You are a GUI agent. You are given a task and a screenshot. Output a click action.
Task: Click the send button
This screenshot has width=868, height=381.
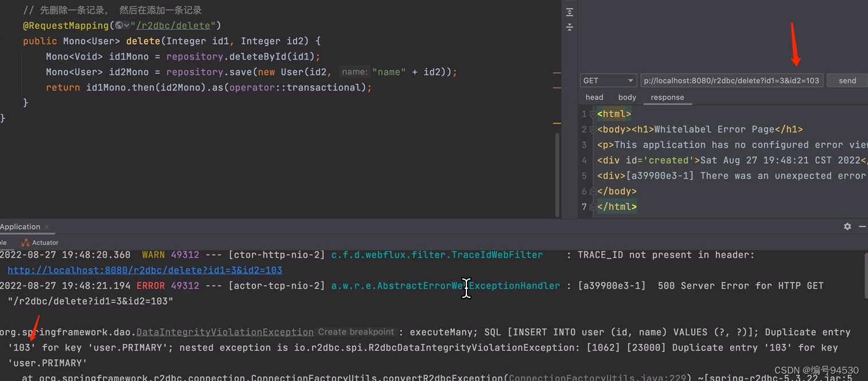click(847, 81)
